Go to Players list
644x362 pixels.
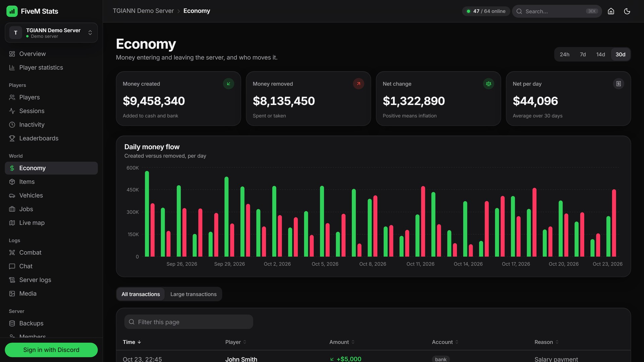[x=51, y=97]
